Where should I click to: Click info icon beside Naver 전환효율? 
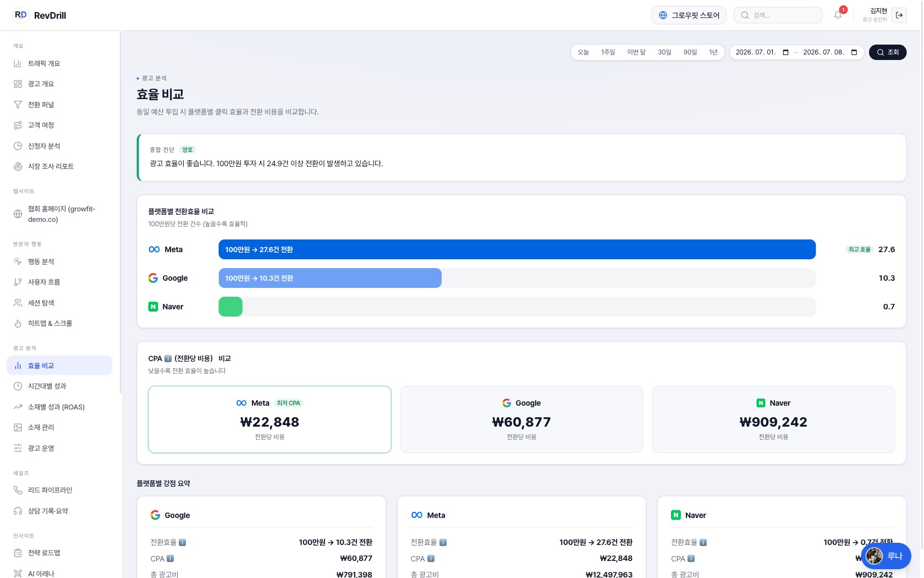(703, 542)
